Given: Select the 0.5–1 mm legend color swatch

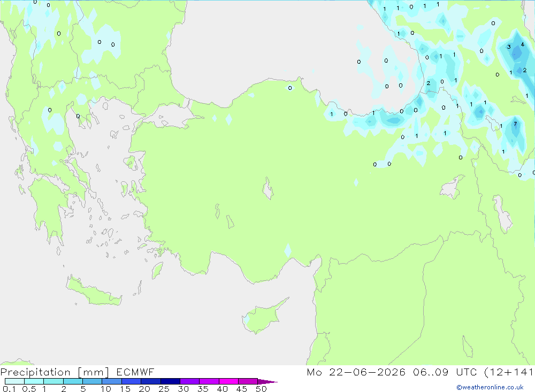Looking at the screenshot, I should click(x=34, y=381).
